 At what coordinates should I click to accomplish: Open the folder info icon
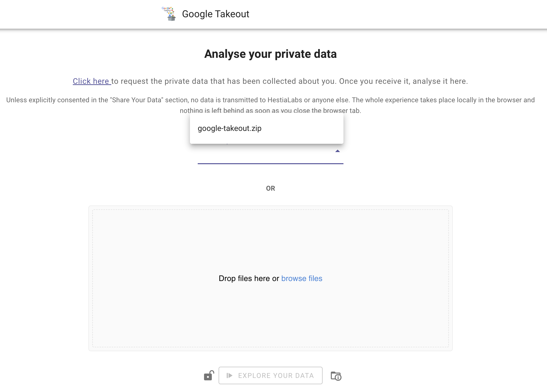pos(336,376)
